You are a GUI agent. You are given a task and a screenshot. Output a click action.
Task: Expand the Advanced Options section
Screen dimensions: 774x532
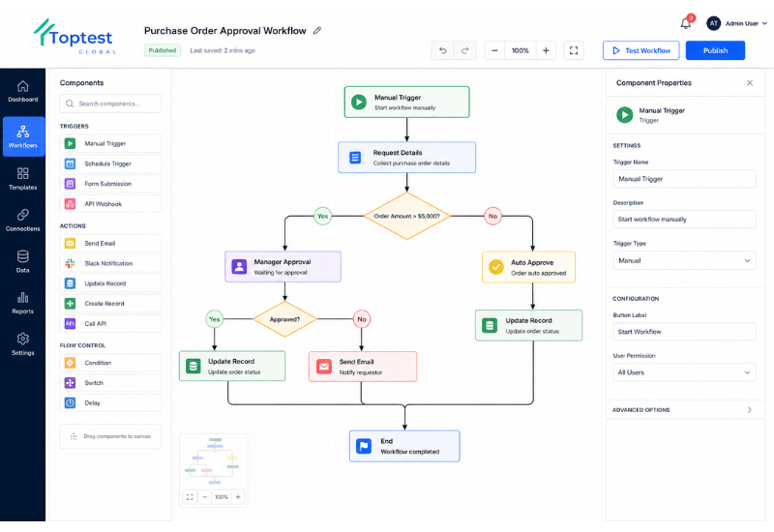click(683, 410)
